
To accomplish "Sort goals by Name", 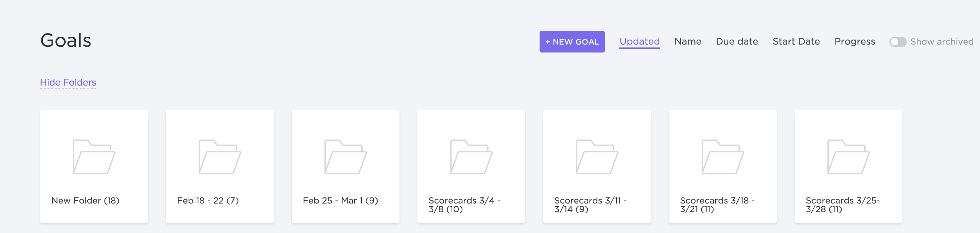I will click(x=688, y=41).
